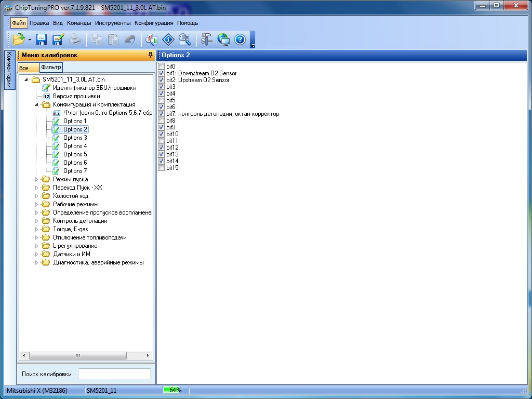Screen dimensions: 532x399
Task: Open dropdown arrow beside open file icon
Action: click(30, 39)
